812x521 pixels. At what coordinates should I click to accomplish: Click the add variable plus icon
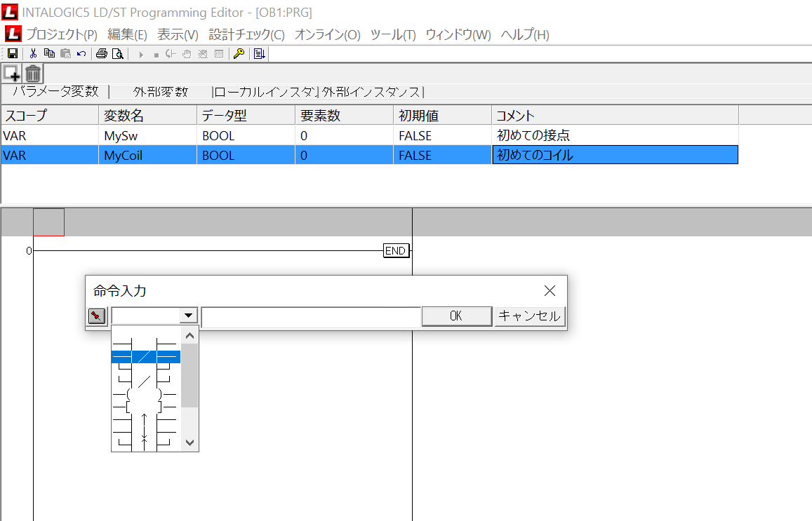tap(12, 73)
